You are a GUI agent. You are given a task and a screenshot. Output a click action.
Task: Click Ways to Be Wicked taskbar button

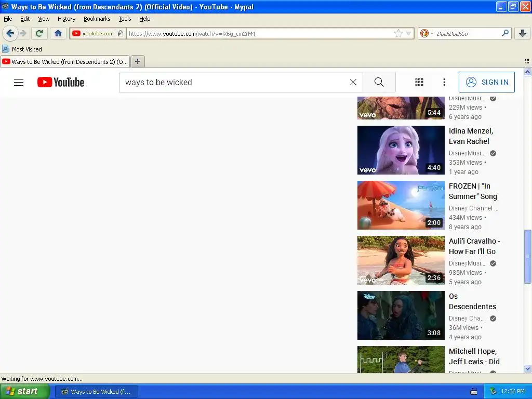pyautogui.click(x=97, y=392)
